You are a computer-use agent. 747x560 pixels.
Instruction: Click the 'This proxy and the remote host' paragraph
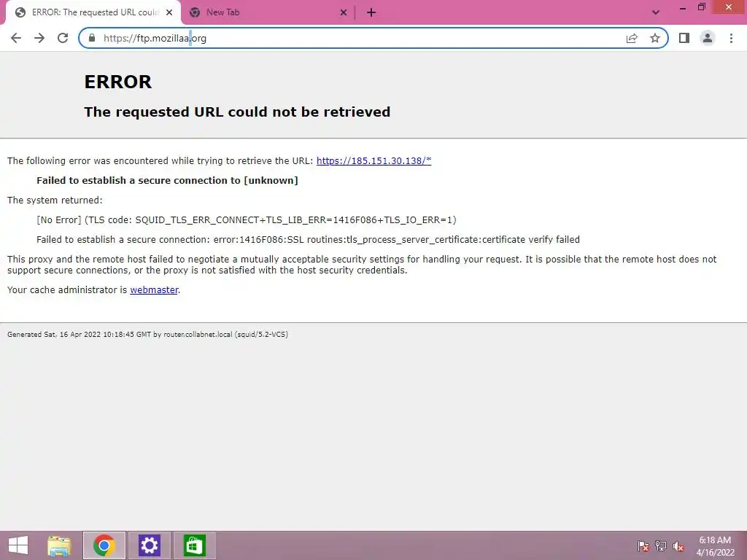(362, 265)
